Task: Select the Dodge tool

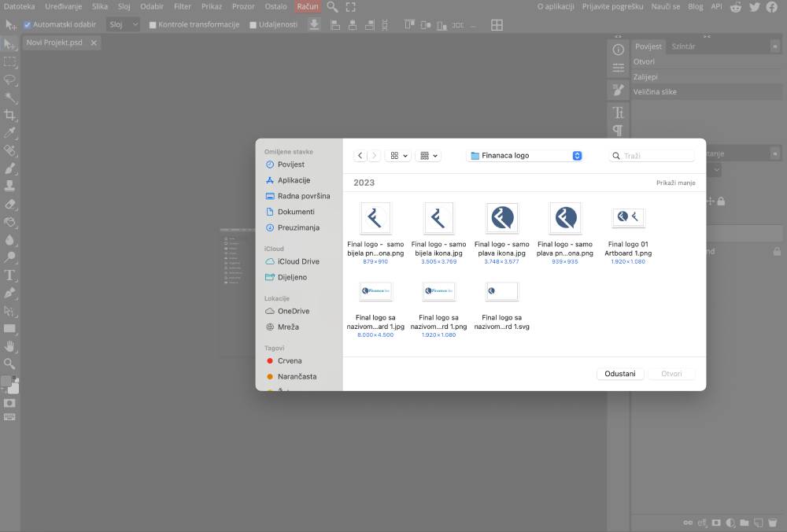Action: pyautogui.click(x=9, y=257)
